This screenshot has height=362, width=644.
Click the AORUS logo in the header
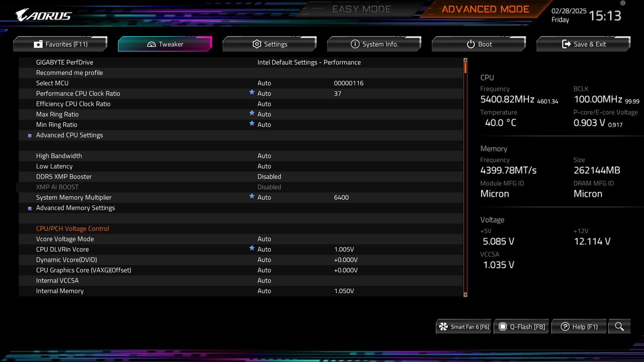pyautogui.click(x=44, y=15)
